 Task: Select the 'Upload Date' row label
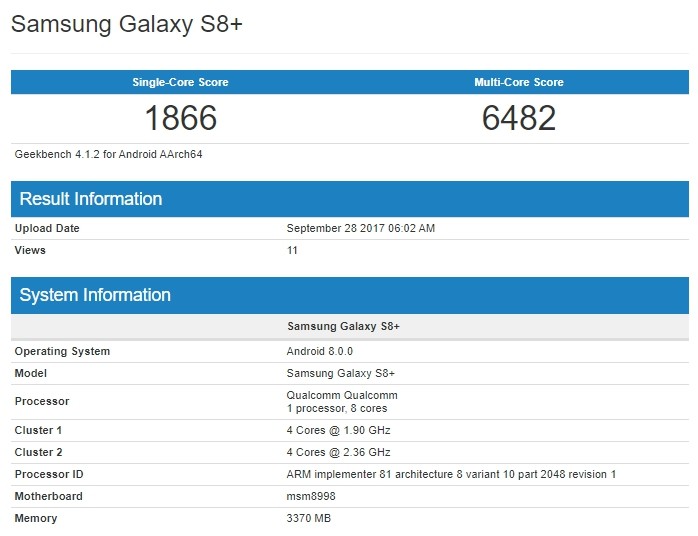coord(47,228)
